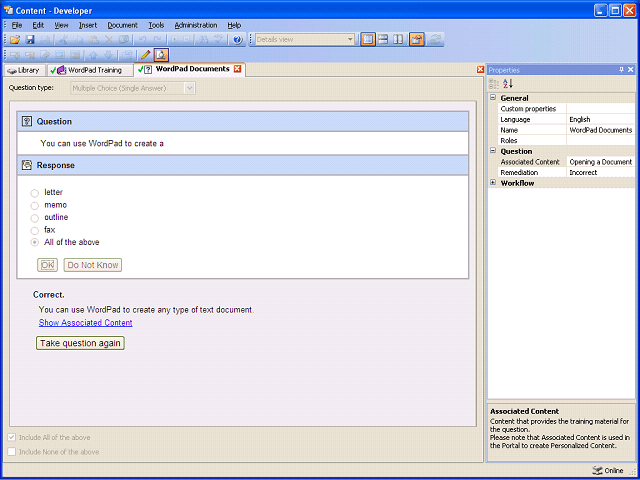Click the Name value WordPad Documents
Screen dimensions: 640x480
[x=600, y=130]
